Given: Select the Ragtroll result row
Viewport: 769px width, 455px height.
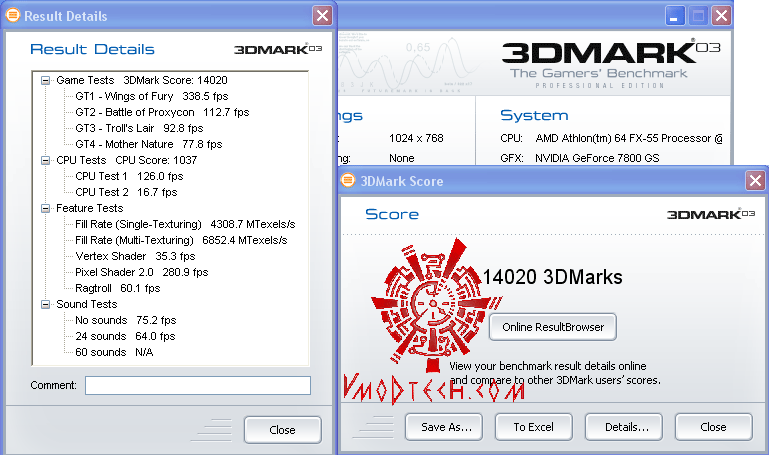Looking at the screenshot, I should click(x=118, y=288).
